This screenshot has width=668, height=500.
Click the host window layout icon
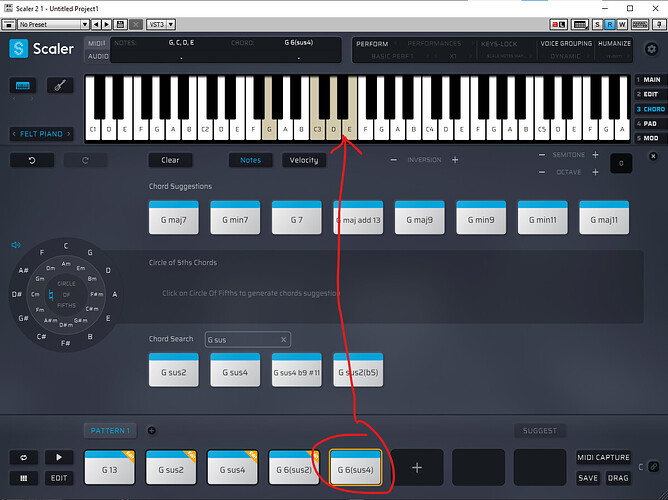tap(8, 24)
